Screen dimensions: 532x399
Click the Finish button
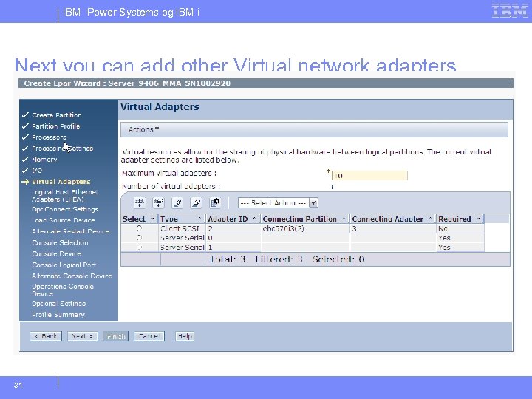116,336
